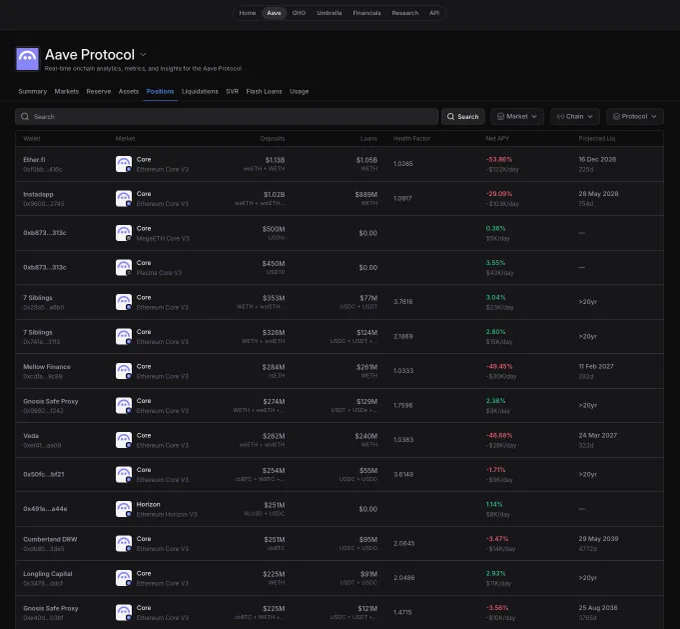Select the Positions tab
The image size is (680, 629).
[x=160, y=92]
